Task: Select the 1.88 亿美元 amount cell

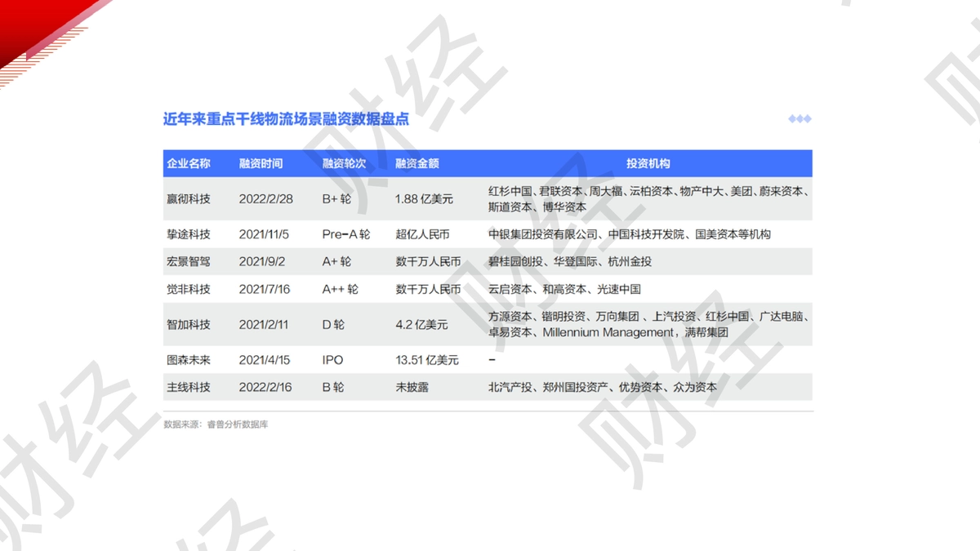Action: point(424,198)
